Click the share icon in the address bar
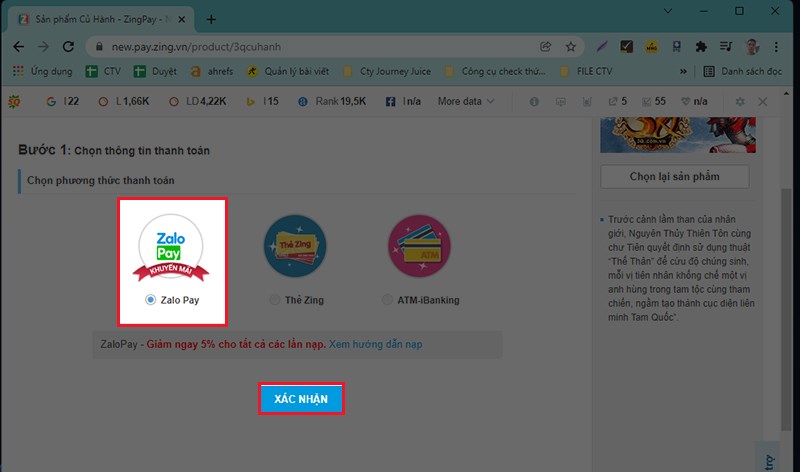This screenshot has height=472, width=800. click(x=545, y=47)
